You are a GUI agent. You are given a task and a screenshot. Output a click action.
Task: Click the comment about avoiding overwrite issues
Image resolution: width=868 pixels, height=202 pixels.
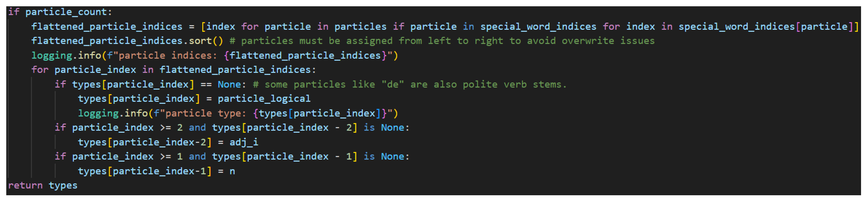(x=442, y=41)
